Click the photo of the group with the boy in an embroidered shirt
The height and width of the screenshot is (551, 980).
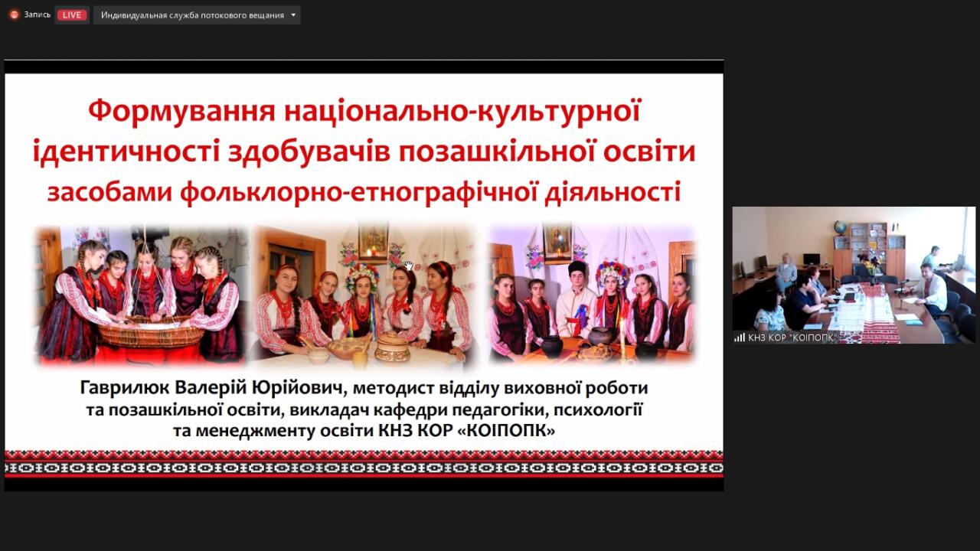(x=593, y=295)
